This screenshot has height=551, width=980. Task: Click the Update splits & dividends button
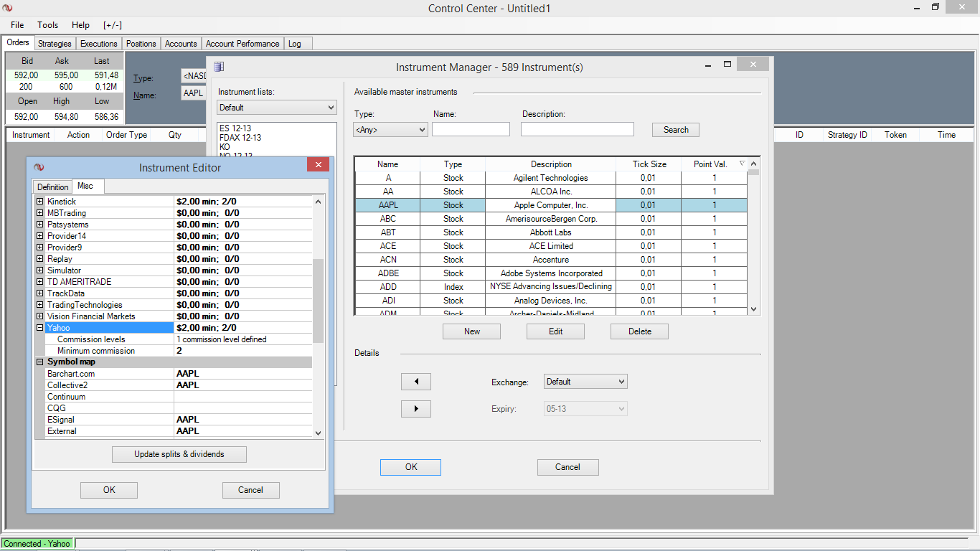point(179,454)
